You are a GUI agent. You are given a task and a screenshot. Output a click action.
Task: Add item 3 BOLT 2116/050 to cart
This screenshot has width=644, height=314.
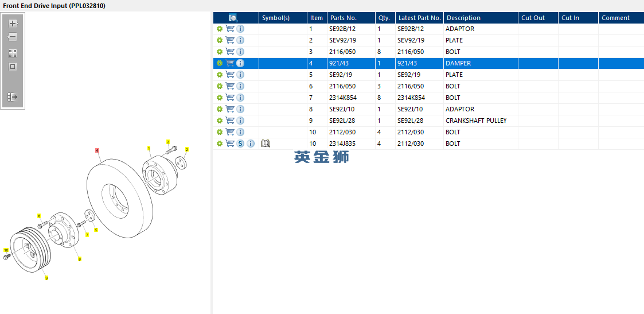pyautogui.click(x=230, y=52)
